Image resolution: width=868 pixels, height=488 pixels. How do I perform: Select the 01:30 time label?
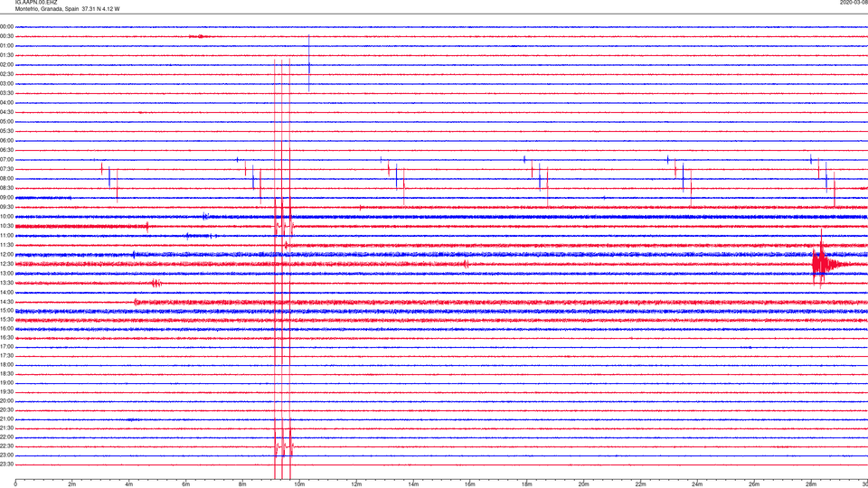[6, 55]
